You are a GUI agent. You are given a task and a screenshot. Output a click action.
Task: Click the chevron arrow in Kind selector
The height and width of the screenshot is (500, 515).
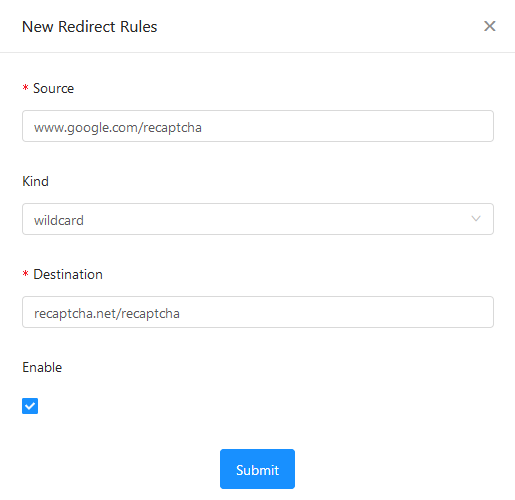476,219
